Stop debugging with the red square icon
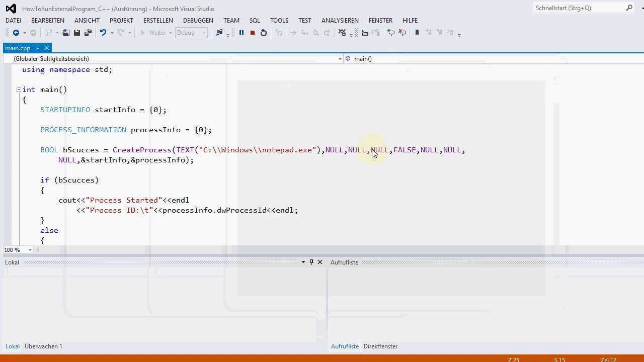The height and width of the screenshot is (362, 644). [x=253, y=33]
